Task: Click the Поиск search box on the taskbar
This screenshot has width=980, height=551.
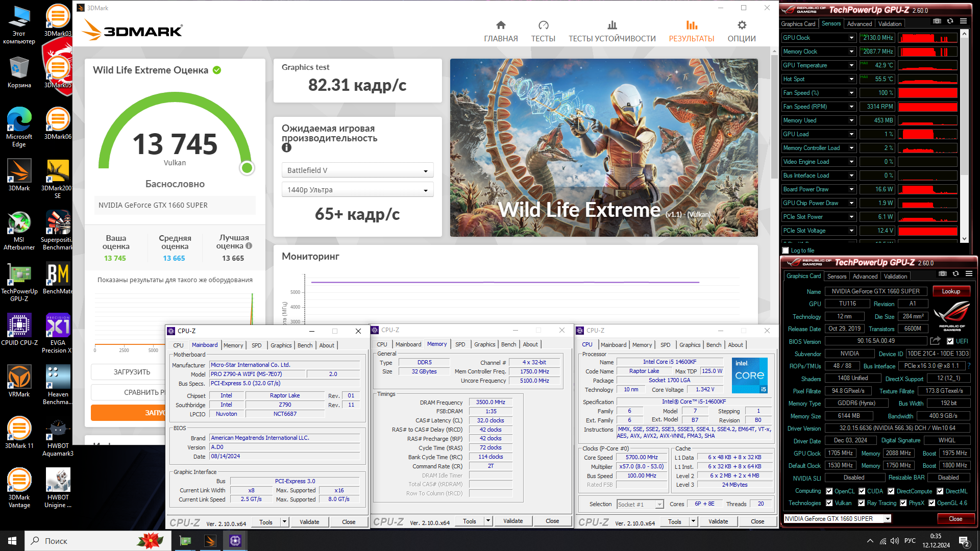Action: coord(98,541)
